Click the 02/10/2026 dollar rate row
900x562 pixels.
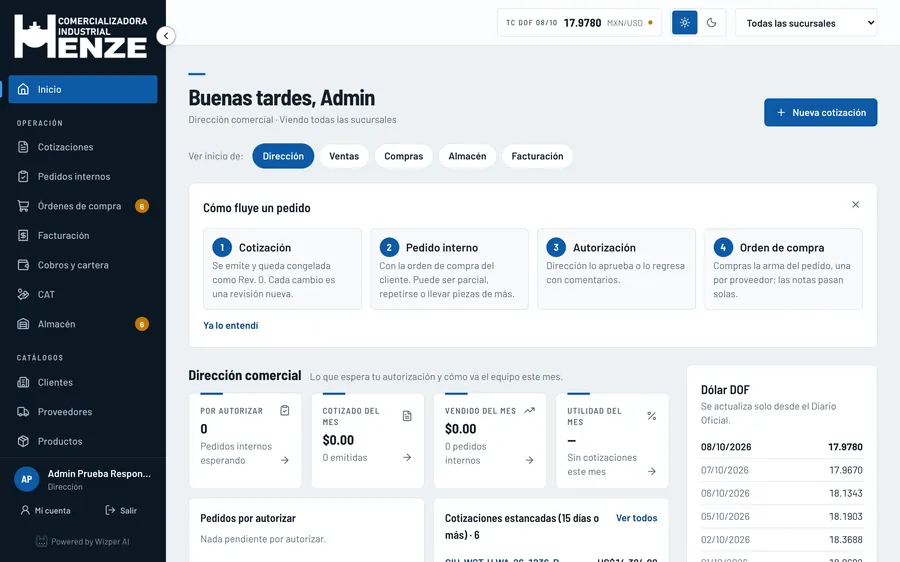click(x=782, y=540)
